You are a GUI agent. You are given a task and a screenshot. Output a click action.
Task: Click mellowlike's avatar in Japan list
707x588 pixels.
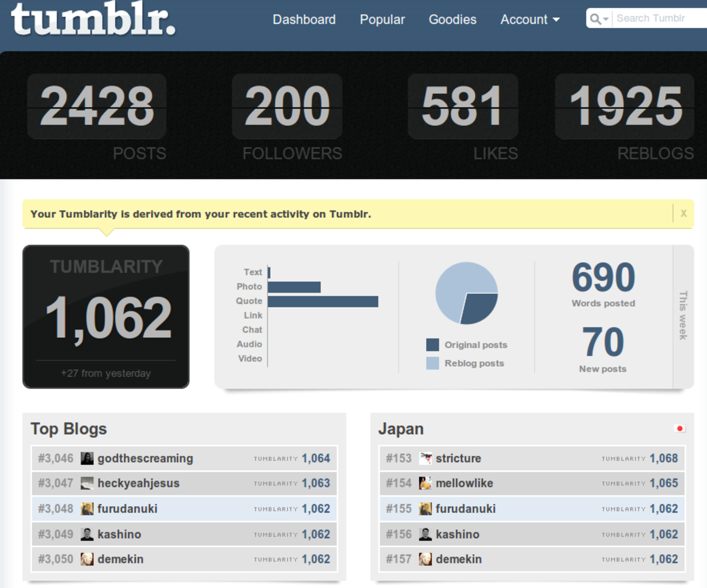(x=425, y=483)
